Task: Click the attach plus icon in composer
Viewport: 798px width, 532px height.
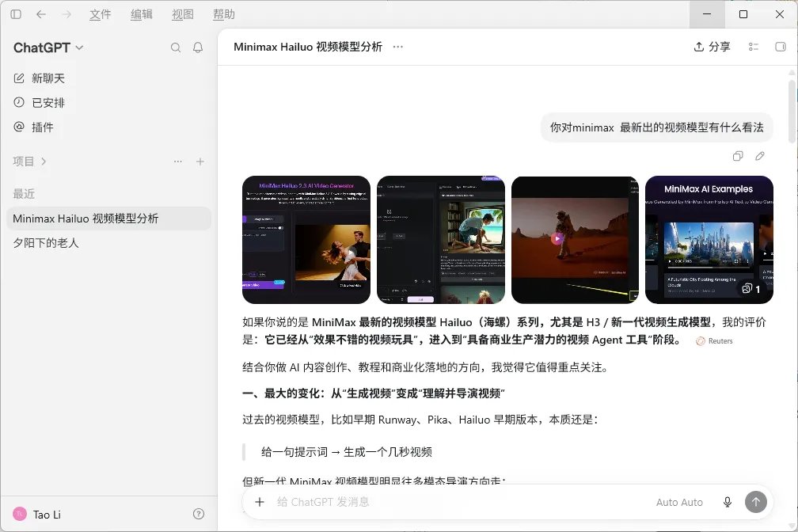Action: (260, 502)
